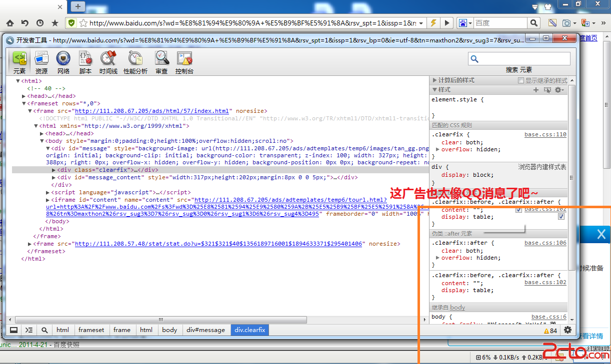
Task: Open the 控制台 (Console) panel
Action: (x=184, y=62)
